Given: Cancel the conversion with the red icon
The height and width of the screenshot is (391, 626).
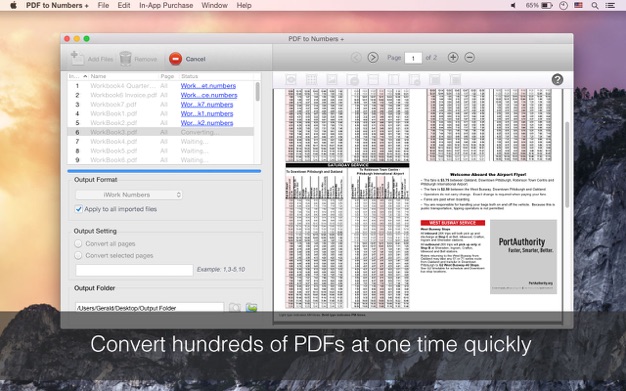Looking at the screenshot, I should coord(175,59).
